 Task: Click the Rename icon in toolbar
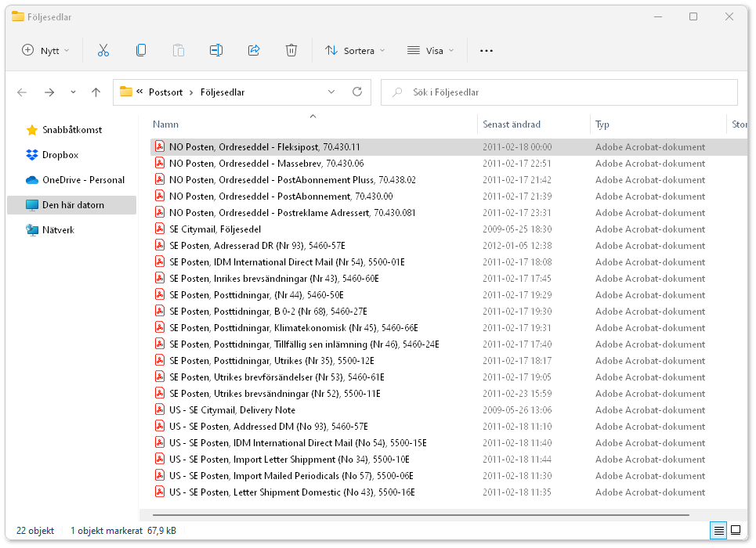[216, 51]
